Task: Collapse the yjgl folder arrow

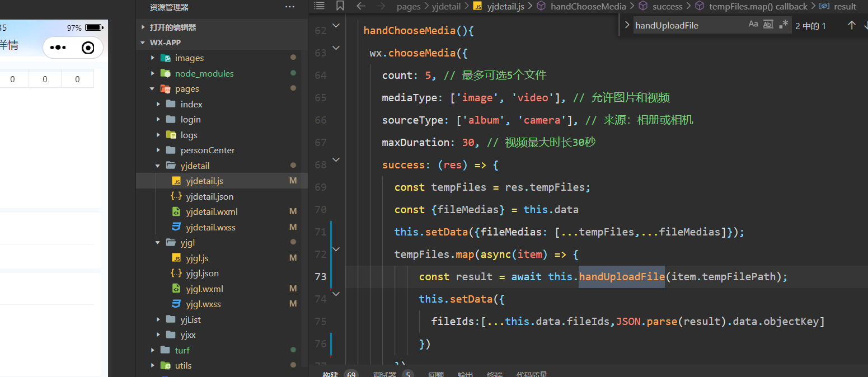Action: (158, 243)
